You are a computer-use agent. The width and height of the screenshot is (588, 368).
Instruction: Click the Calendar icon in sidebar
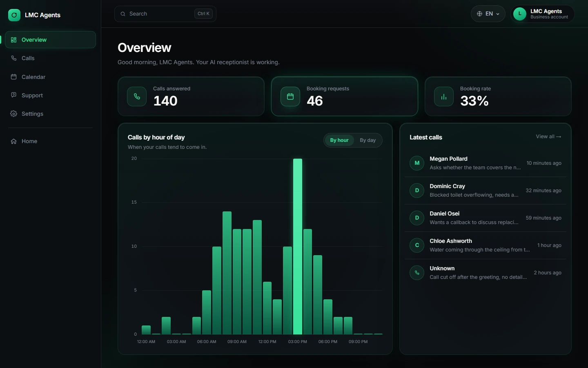tap(13, 77)
